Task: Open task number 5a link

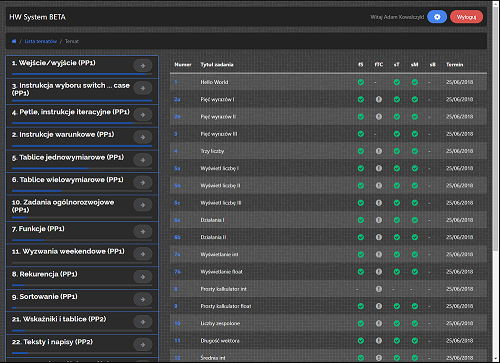Action: (177, 168)
